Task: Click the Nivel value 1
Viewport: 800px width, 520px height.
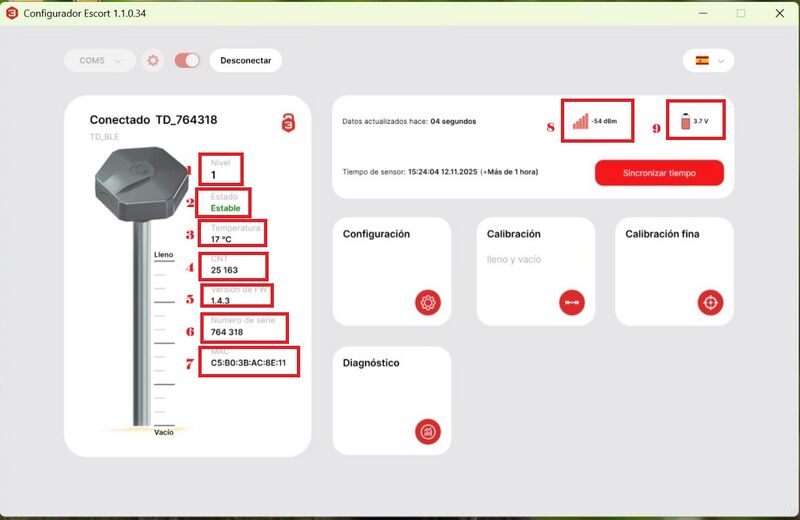Action: (x=213, y=175)
